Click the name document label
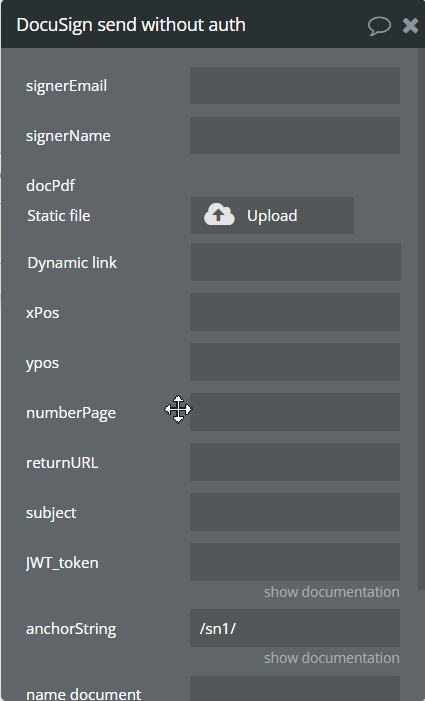This screenshot has width=425, height=701. pyautogui.click(x=84, y=694)
